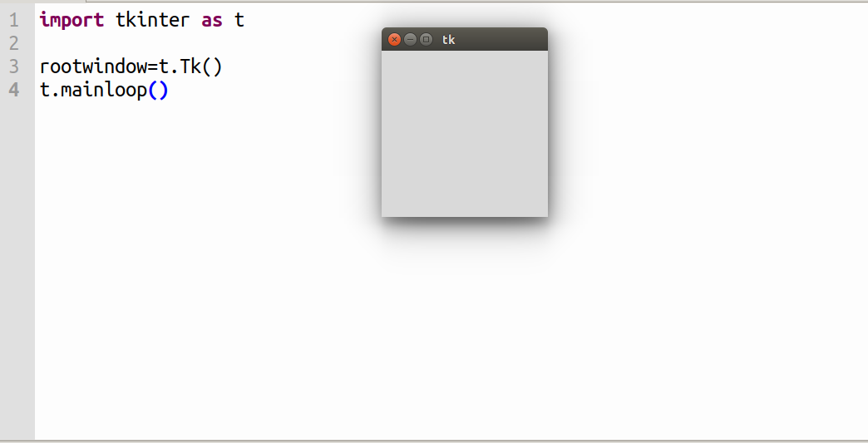Place cursor on the word tkinter
868x443 pixels.
pyautogui.click(x=152, y=21)
